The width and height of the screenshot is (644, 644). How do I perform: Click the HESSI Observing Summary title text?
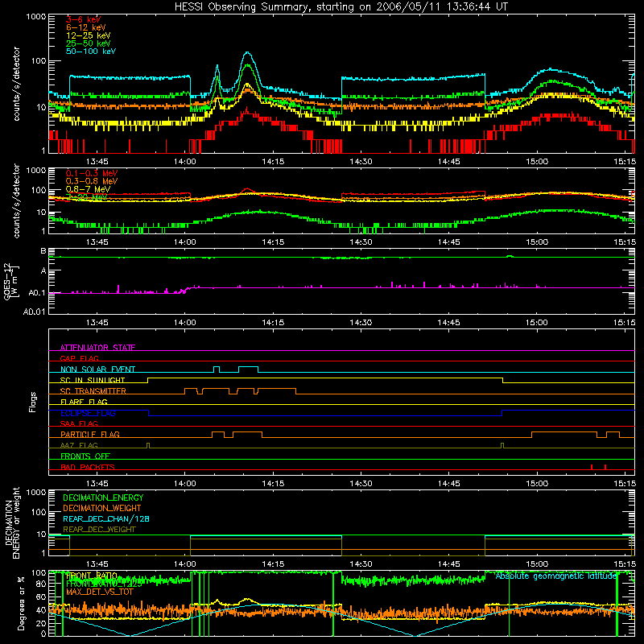pos(341,7)
